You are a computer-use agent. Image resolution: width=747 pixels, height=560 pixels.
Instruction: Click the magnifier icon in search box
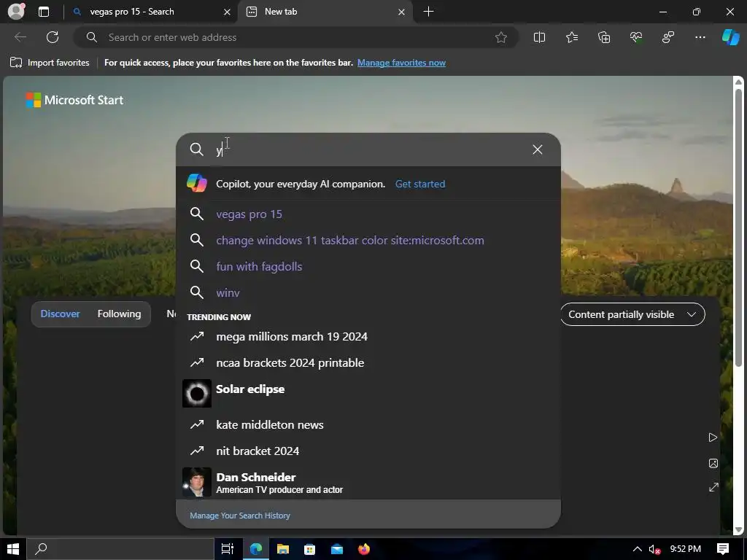coord(196,149)
